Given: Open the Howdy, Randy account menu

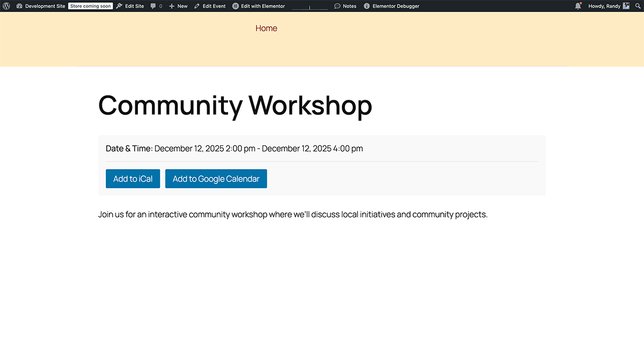Looking at the screenshot, I should pyautogui.click(x=604, y=6).
